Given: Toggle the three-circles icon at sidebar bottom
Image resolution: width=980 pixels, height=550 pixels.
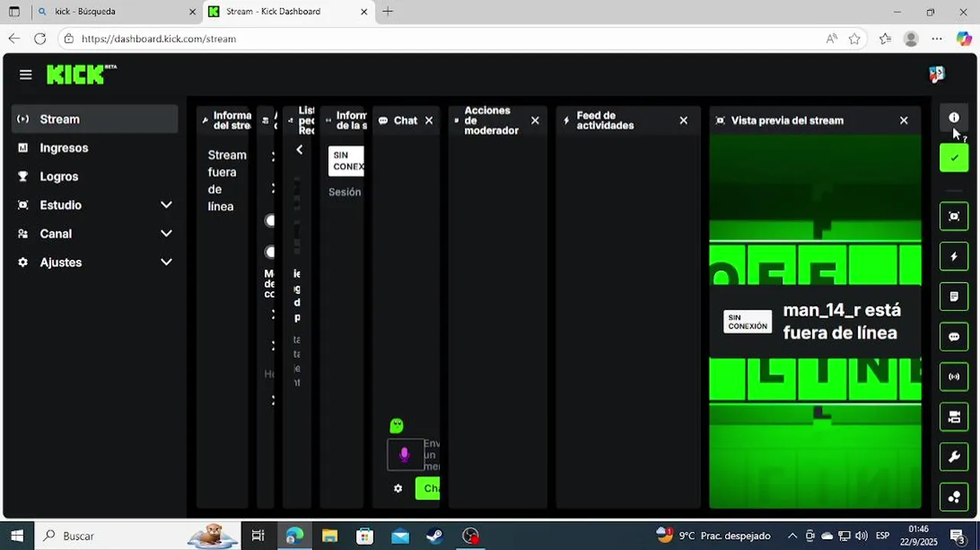Looking at the screenshot, I should [x=953, y=497].
